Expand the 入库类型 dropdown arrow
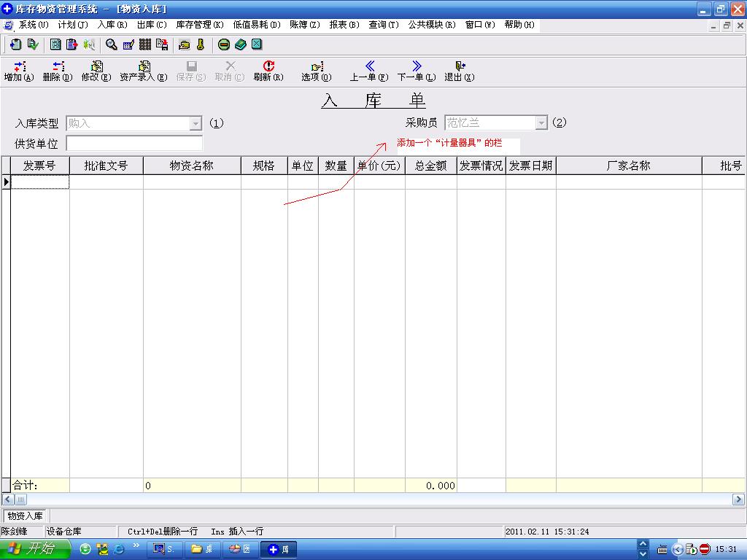This screenshot has height=560, width=747. click(196, 124)
